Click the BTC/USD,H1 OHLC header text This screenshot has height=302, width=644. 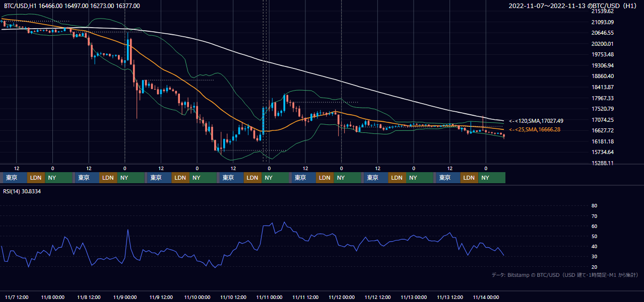pos(72,6)
